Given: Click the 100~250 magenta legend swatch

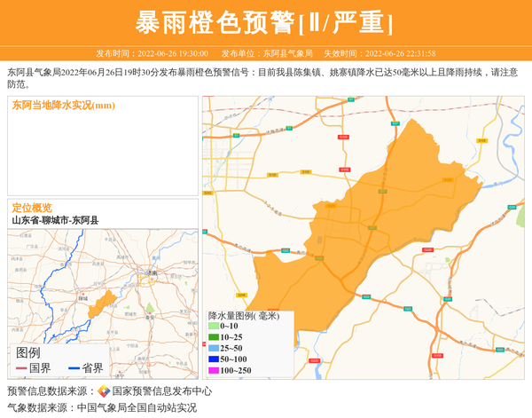Looking at the screenshot, I should (x=214, y=370).
